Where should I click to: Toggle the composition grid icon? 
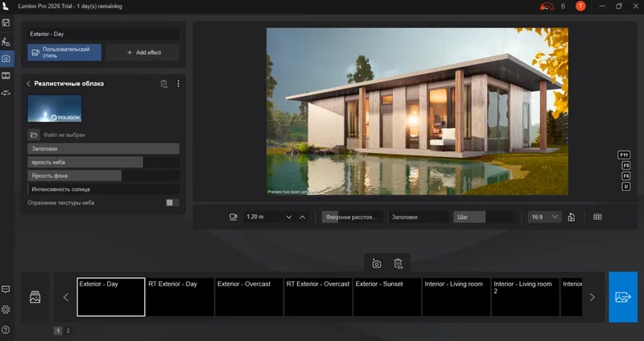pyautogui.click(x=597, y=217)
